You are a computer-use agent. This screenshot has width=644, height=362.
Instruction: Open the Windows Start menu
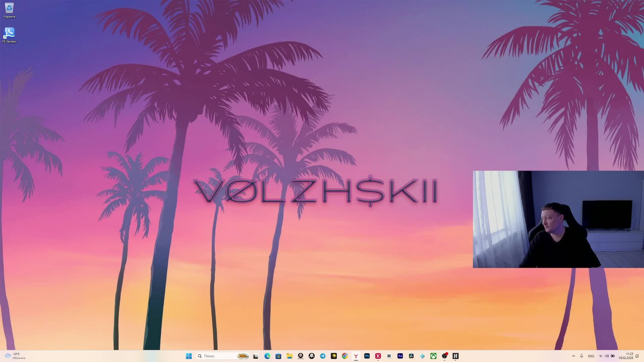tap(189, 356)
